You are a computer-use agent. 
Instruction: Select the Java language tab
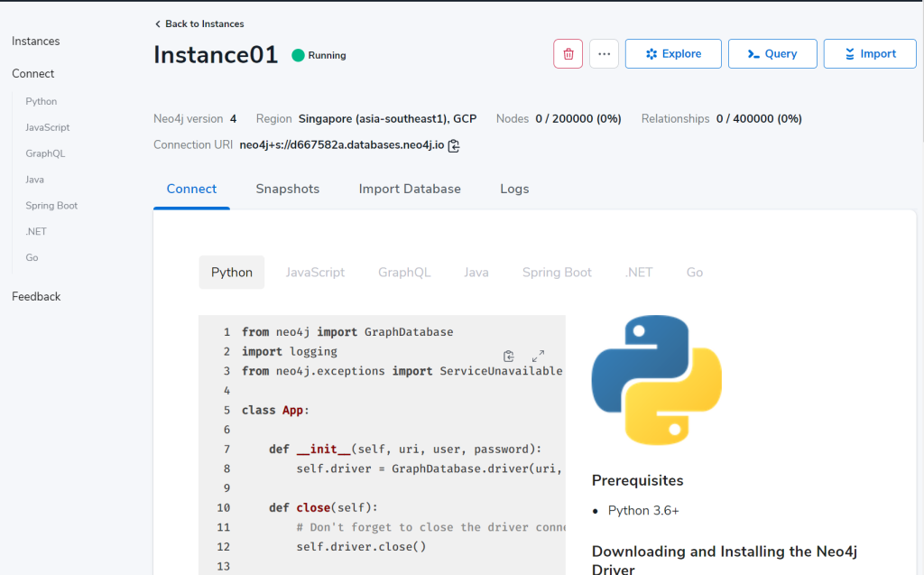(476, 273)
